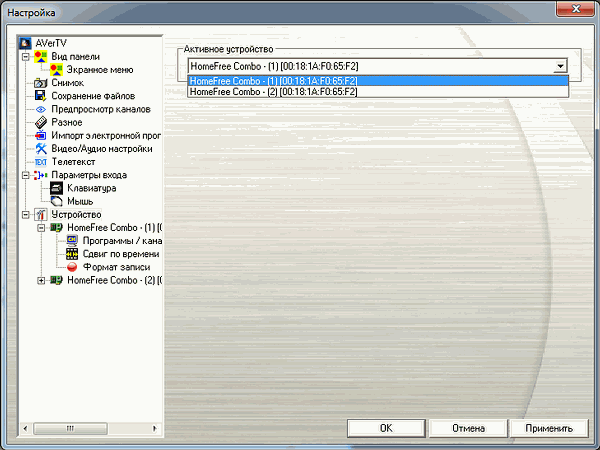600x450 pixels.
Task: Select Разное label in tree
Action: (x=67, y=122)
